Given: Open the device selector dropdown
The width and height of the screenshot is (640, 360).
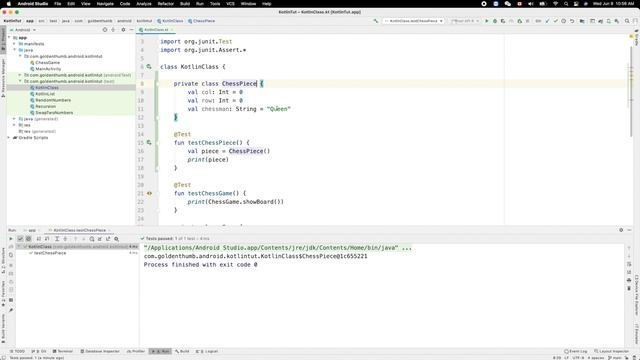Looking at the screenshot, I should coord(464,21).
